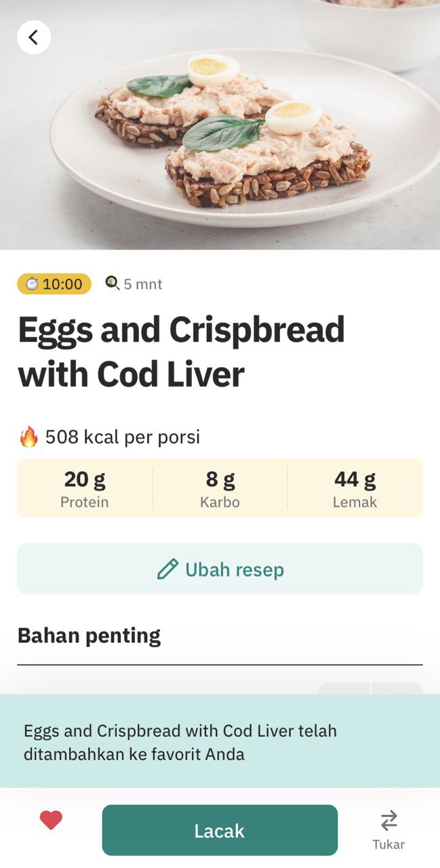Tap the recipe photo of crispbread
Screen dimensions: 440x868
click(x=220, y=125)
